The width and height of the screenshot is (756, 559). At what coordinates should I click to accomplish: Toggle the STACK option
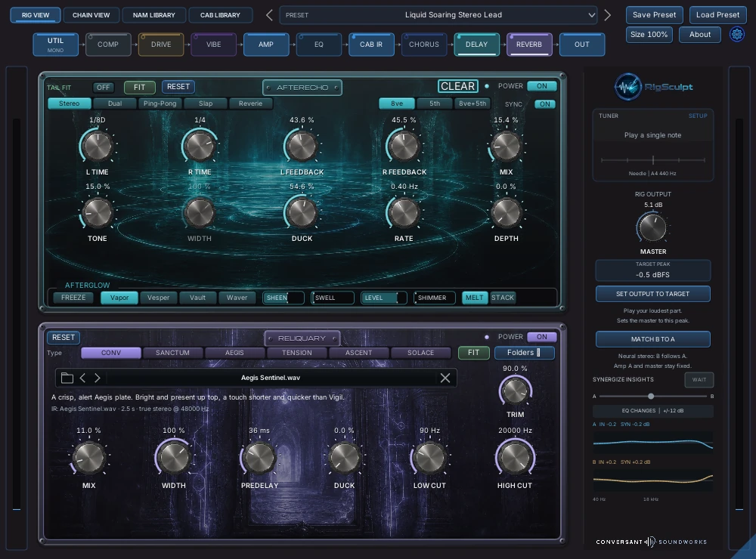pyautogui.click(x=503, y=298)
